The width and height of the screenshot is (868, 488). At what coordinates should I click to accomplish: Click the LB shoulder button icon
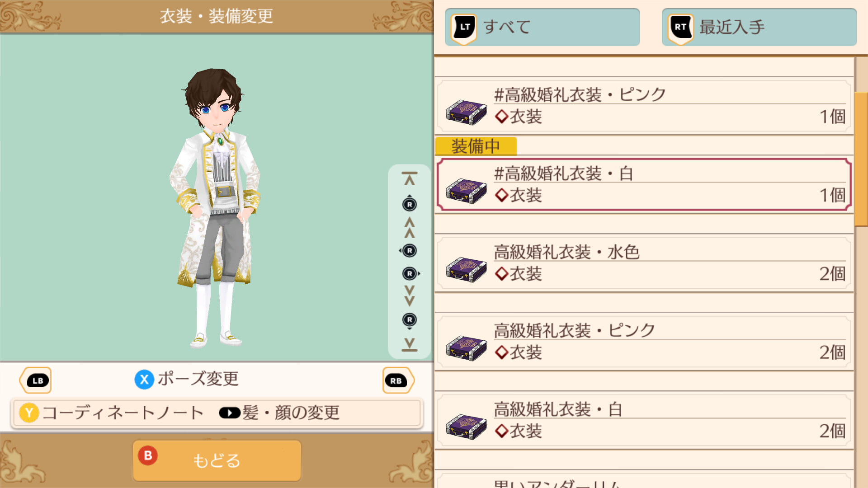click(x=36, y=380)
